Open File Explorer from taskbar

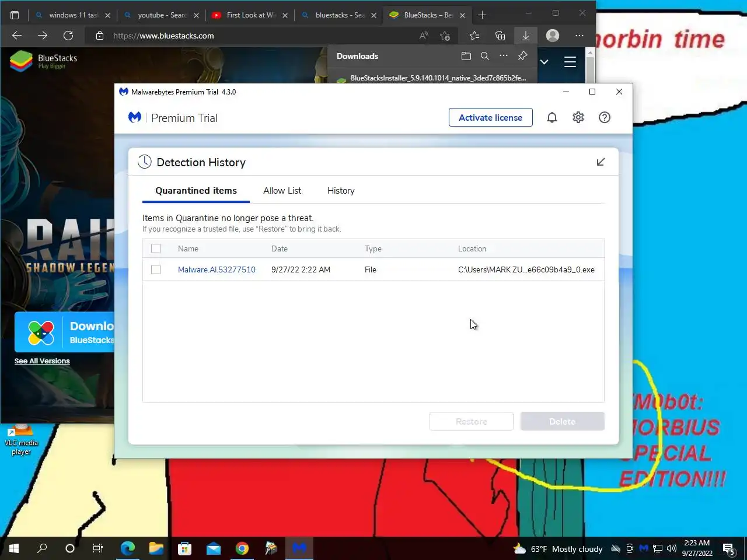[x=156, y=548]
